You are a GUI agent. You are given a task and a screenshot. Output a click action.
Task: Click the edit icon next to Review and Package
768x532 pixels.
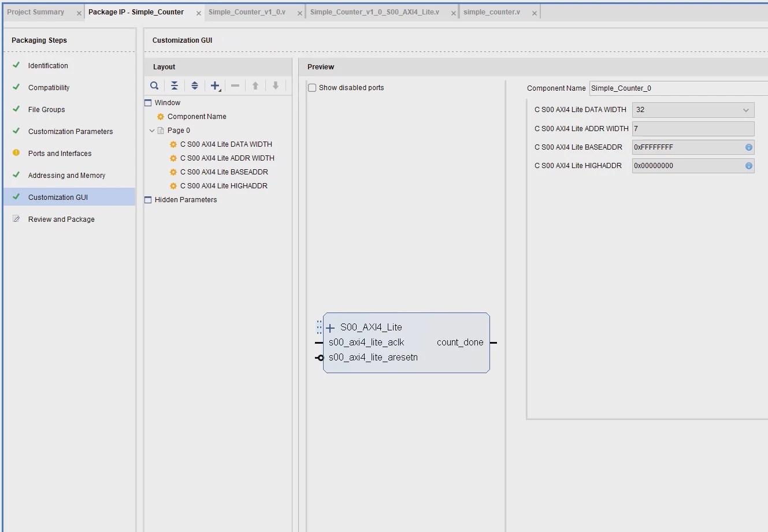[x=16, y=219]
